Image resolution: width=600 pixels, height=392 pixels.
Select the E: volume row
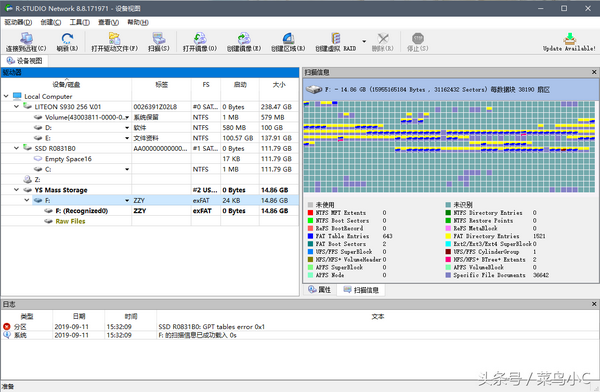150,138
